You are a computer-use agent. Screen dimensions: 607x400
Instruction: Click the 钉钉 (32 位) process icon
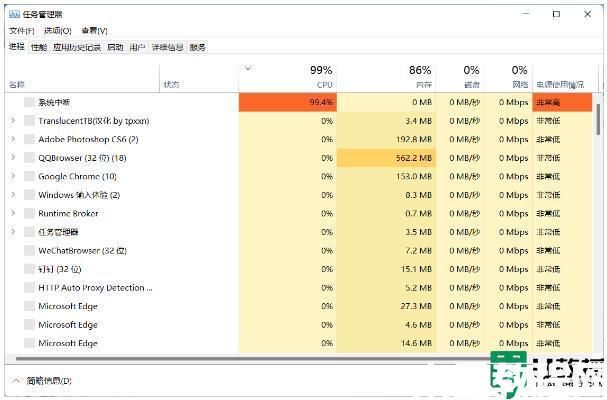click(29, 269)
